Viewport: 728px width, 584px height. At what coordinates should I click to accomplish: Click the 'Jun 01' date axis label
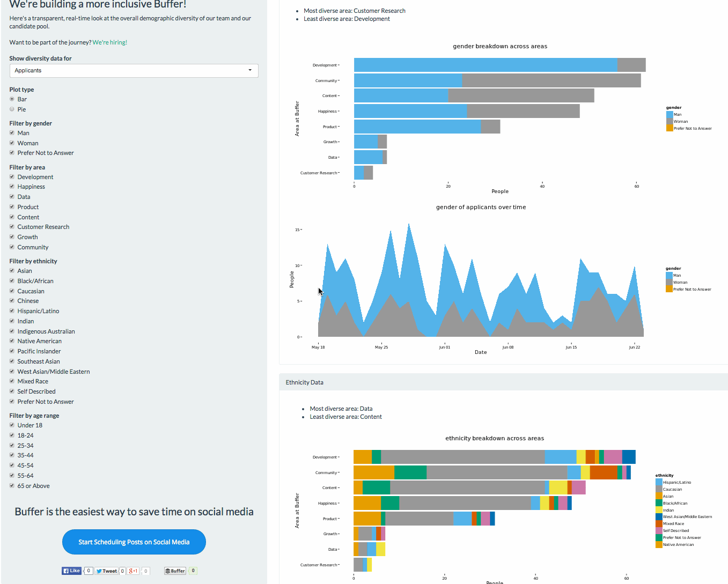point(445,348)
